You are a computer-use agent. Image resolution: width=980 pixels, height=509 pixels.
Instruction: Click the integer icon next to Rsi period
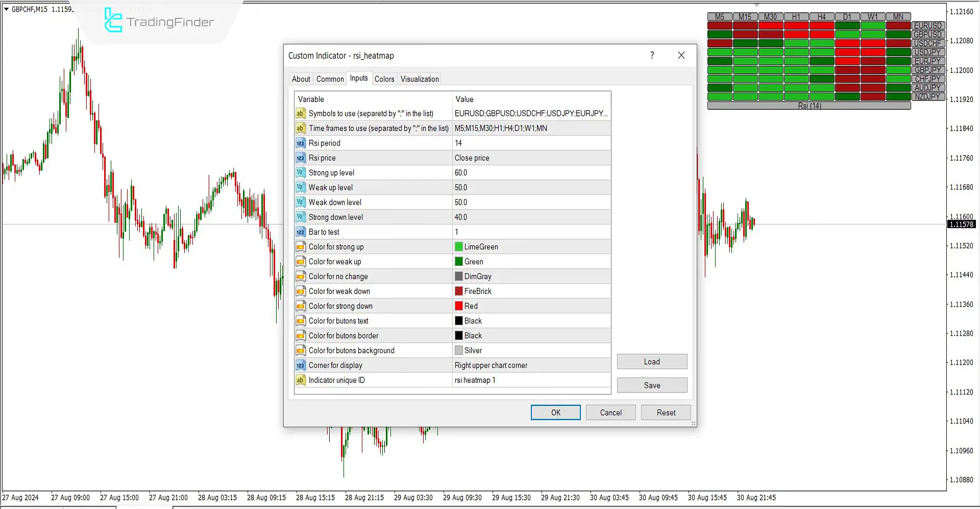click(x=300, y=143)
